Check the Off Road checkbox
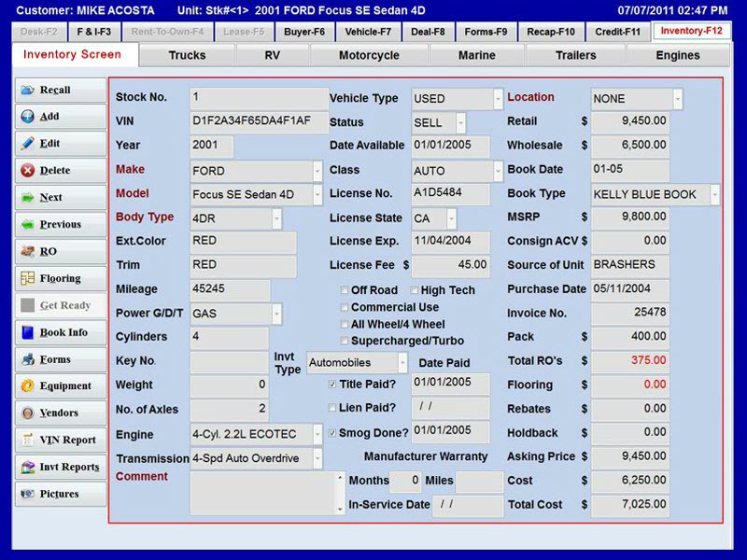This screenshot has height=560, width=747. pos(344,290)
